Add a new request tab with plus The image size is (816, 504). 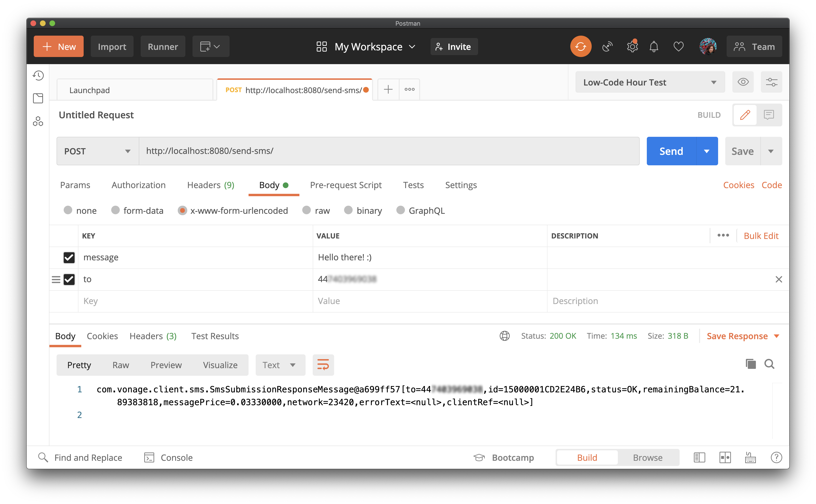388,89
